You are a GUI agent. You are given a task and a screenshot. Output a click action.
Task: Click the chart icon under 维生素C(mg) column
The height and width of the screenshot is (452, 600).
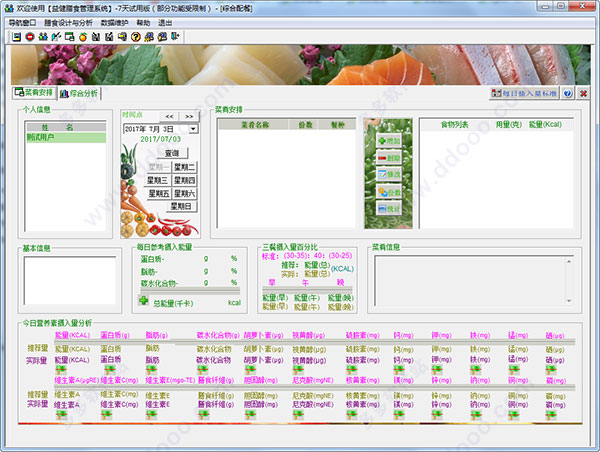pyautogui.click(x=106, y=415)
